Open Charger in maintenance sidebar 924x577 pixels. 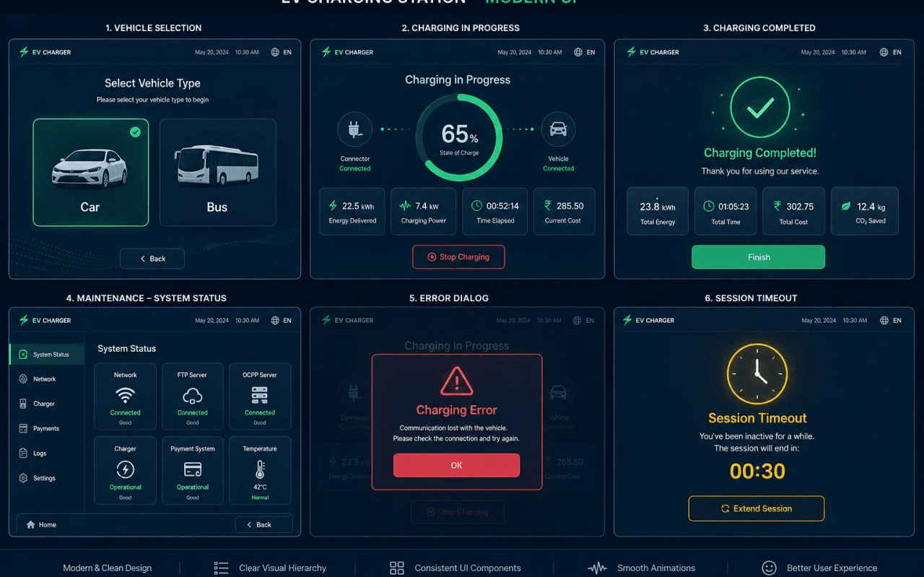37,404
